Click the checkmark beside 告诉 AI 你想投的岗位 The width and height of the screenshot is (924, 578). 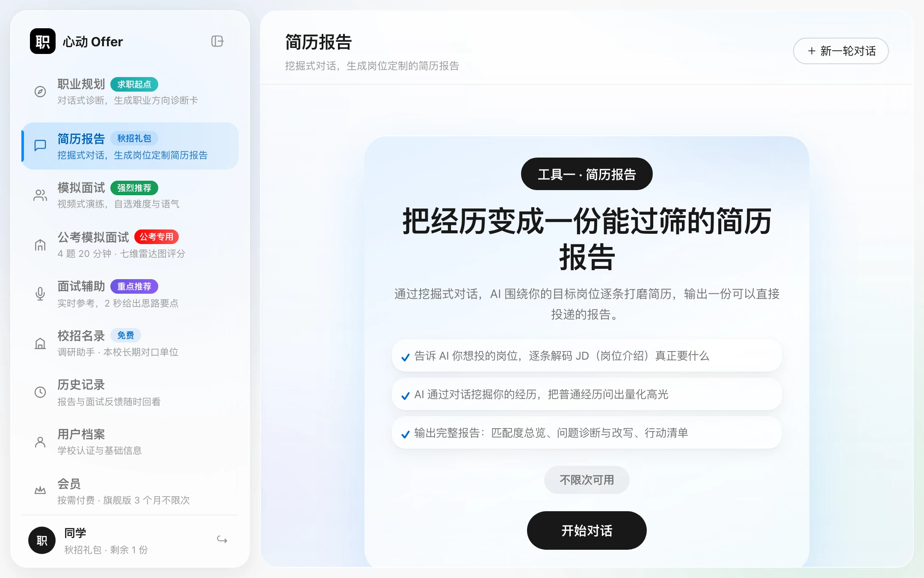[406, 357]
